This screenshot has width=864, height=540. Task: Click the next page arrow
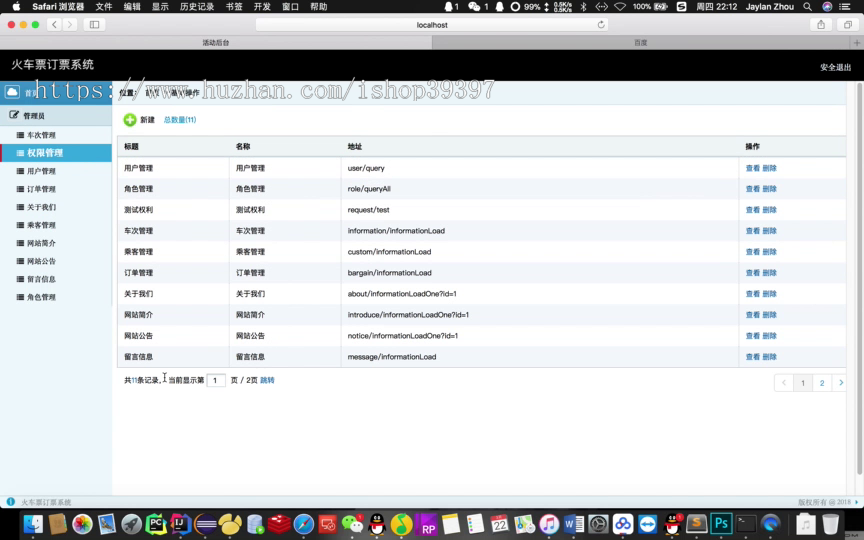(840, 383)
